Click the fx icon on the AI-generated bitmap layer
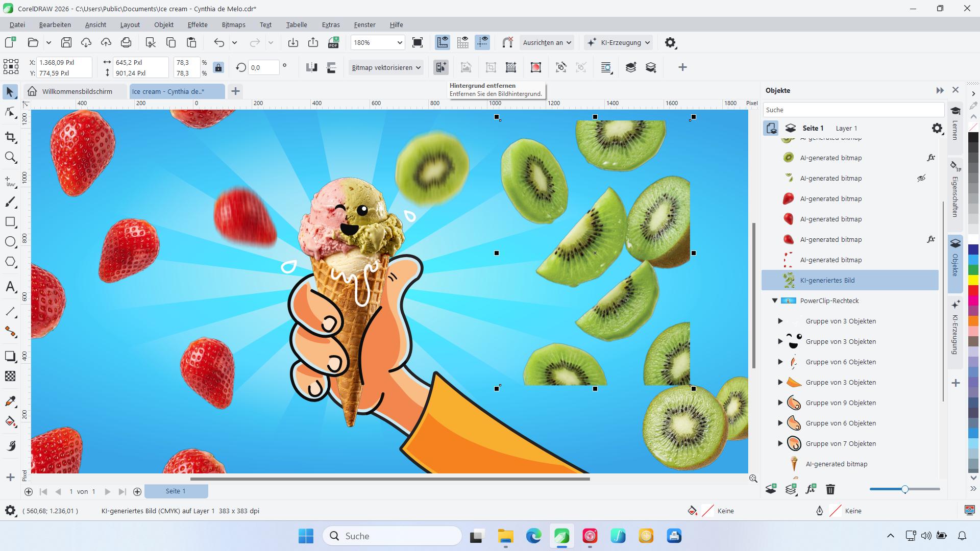The height and width of the screenshot is (551, 980). point(931,157)
